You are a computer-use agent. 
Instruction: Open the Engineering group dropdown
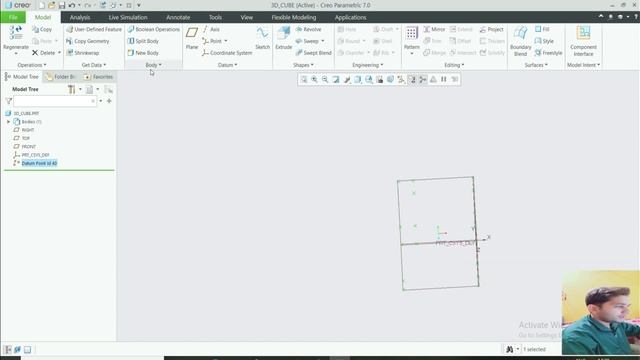pos(368,65)
